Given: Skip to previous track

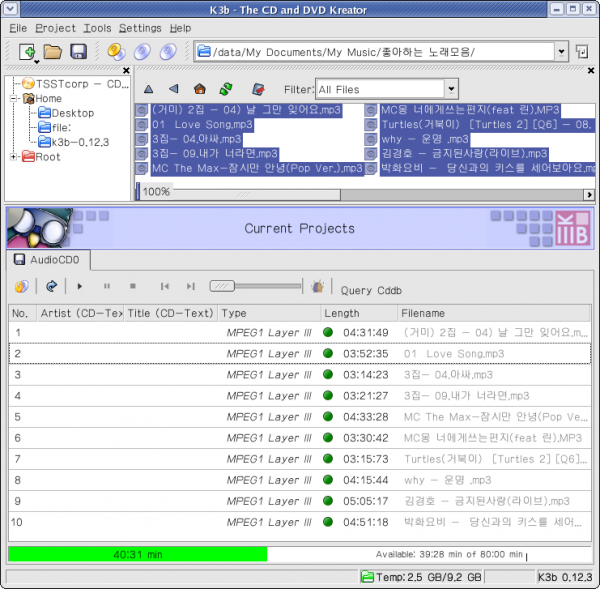Looking at the screenshot, I should [x=165, y=286].
